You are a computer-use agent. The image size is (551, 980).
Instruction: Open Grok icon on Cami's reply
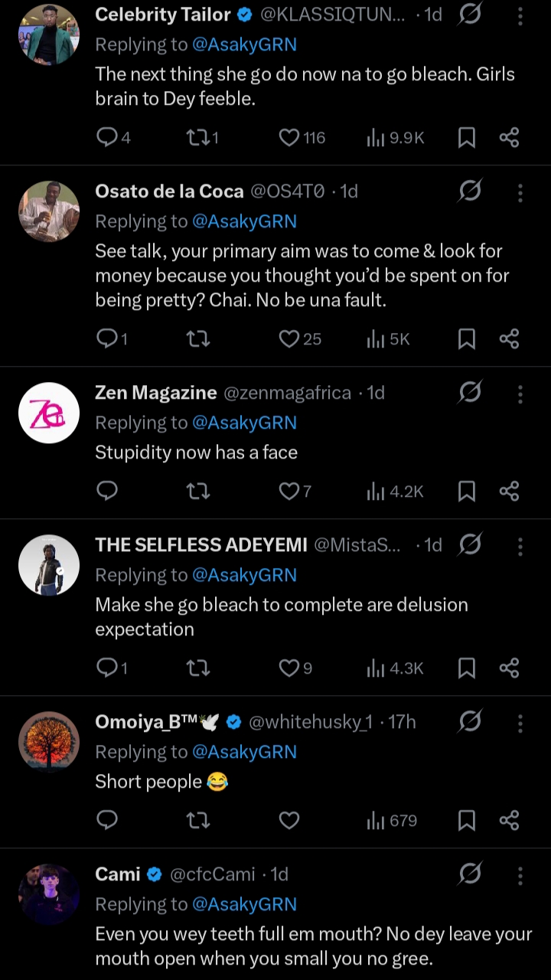(470, 874)
